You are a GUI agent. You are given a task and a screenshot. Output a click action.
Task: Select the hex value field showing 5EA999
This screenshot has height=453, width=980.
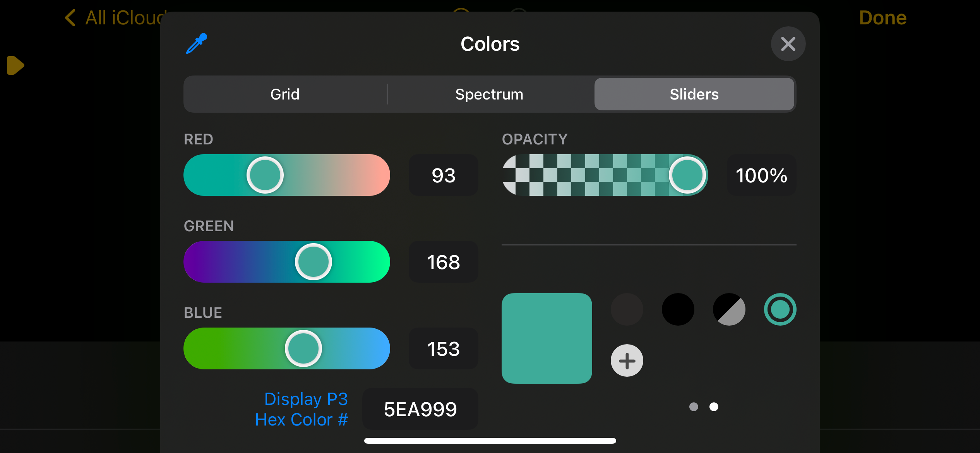[x=420, y=409]
